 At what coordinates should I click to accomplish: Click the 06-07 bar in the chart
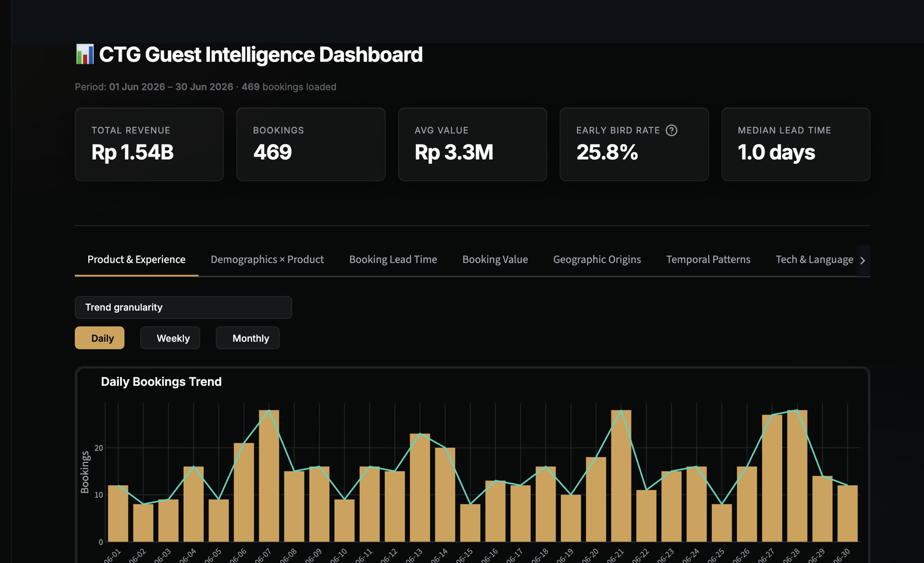pyautogui.click(x=269, y=476)
